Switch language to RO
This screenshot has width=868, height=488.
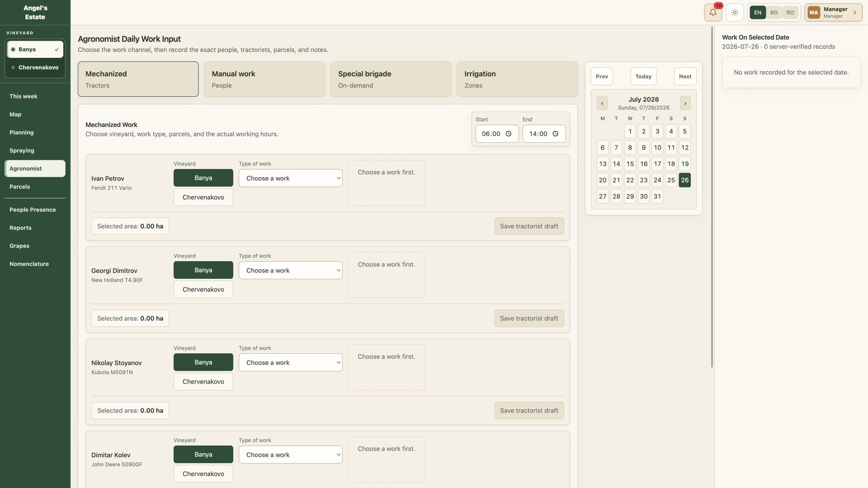pyautogui.click(x=790, y=13)
